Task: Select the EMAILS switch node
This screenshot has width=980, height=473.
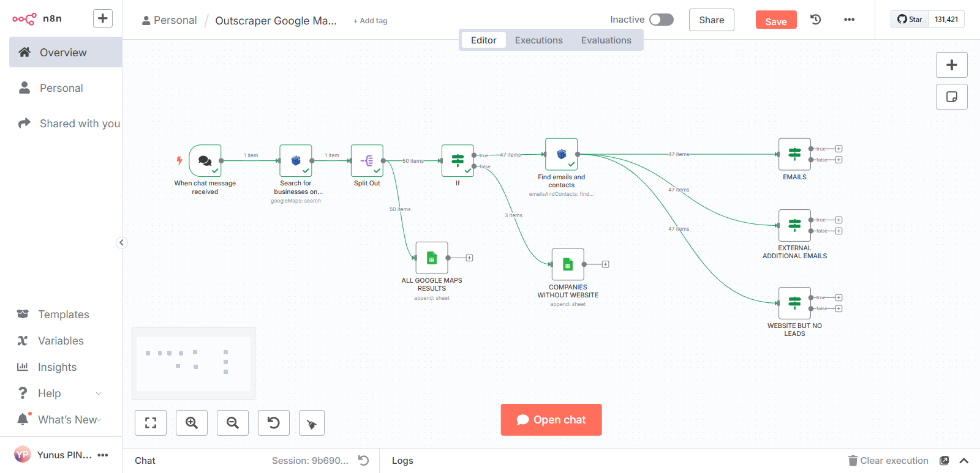Action: [794, 154]
